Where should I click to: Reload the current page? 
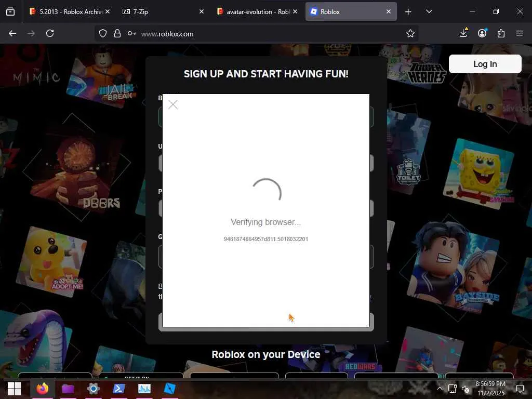[x=50, y=33]
